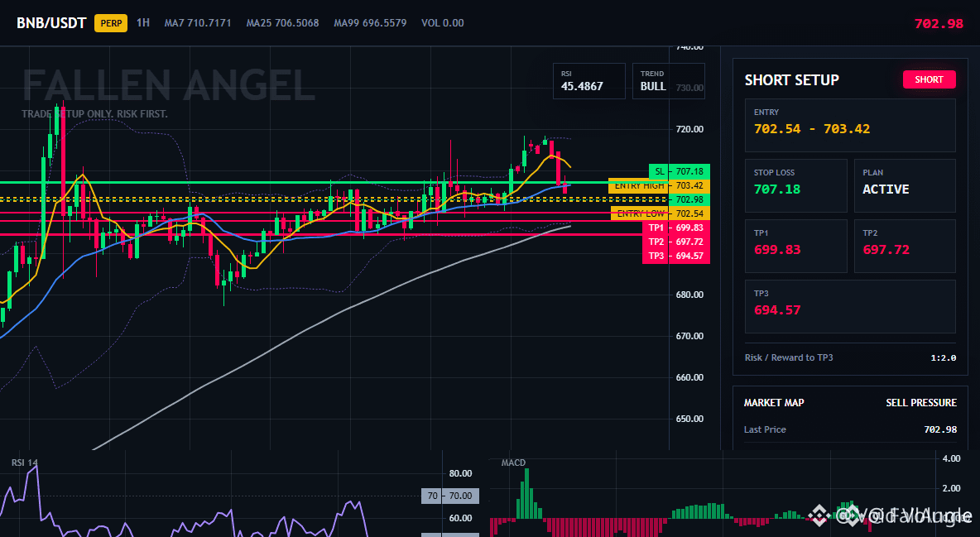Click the MACD 4.00 axis label
980x537 pixels.
coord(951,458)
